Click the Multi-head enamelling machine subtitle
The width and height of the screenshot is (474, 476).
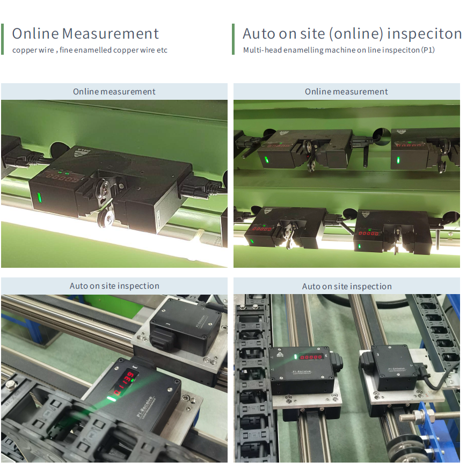point(338,50)
